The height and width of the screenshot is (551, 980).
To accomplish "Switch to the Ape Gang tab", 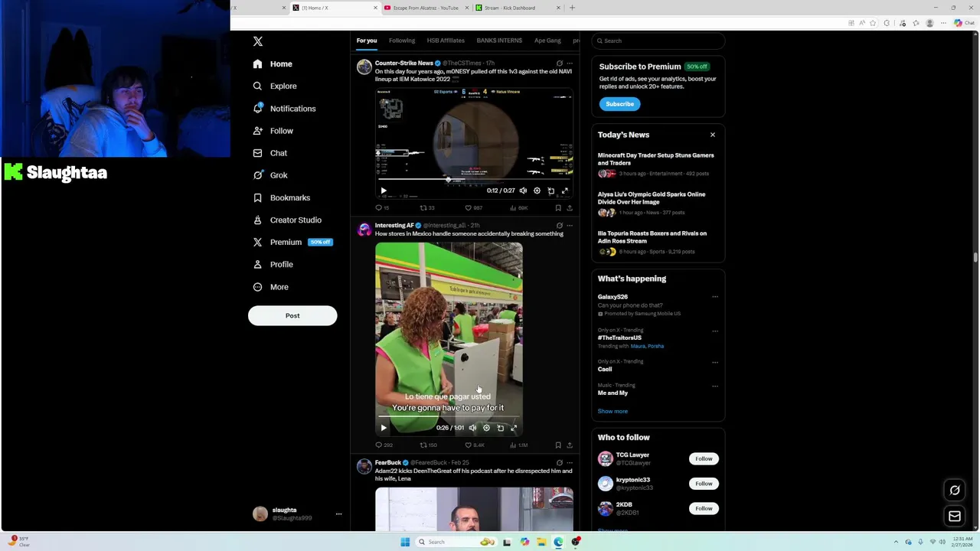I will (x=547, y=41).
